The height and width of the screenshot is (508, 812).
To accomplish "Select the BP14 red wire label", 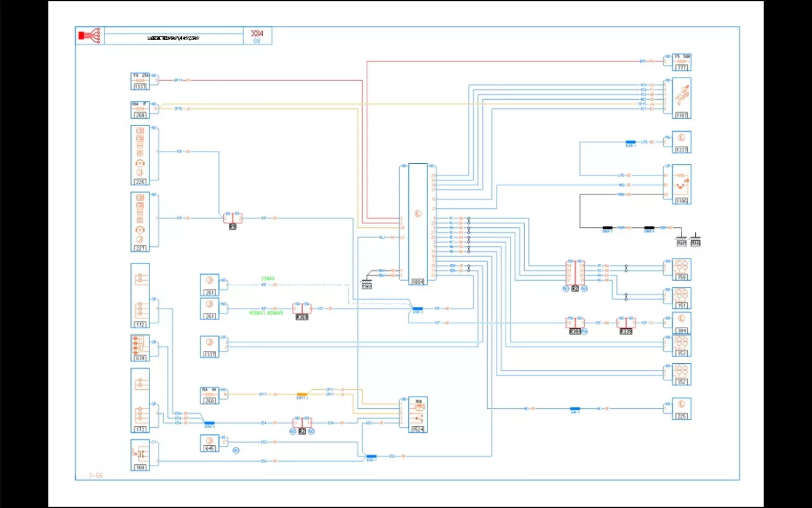I will point(178,80).
